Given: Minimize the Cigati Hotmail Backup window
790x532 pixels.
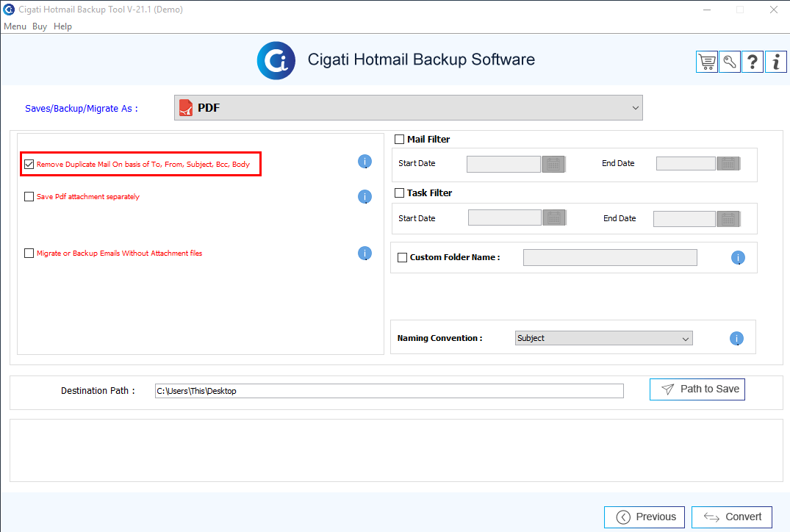Looking at the screenshot, I should pyautogui.click(x=708, y=10).
